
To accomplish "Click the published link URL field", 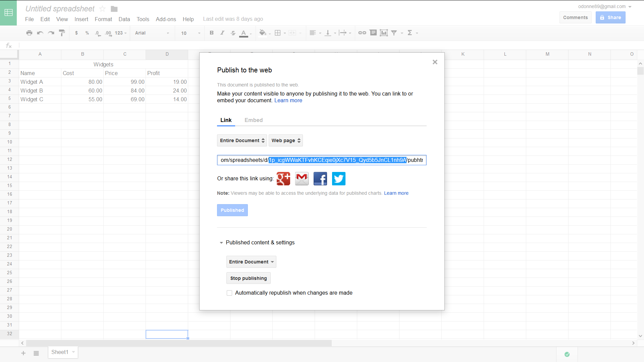I will click(322, 160).
